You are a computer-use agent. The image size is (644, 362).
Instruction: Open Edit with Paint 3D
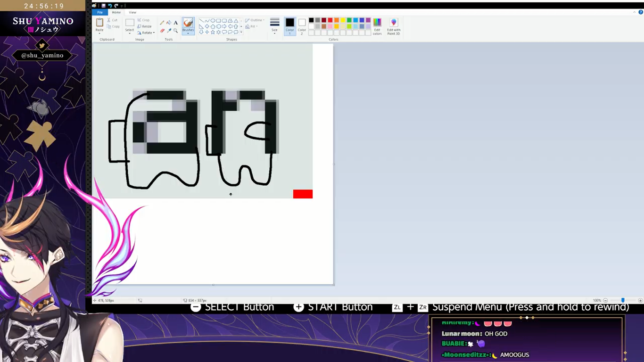pos(394,26)
